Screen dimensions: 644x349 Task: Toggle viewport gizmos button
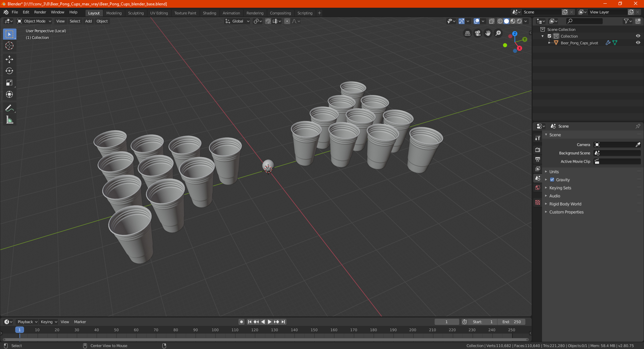pyautogui.click(x=462, y=21)
